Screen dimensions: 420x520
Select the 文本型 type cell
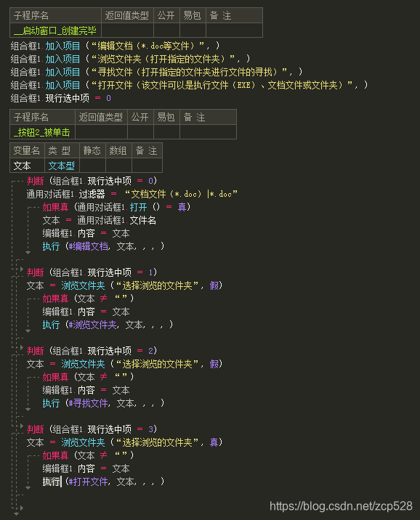coord(62,166)
